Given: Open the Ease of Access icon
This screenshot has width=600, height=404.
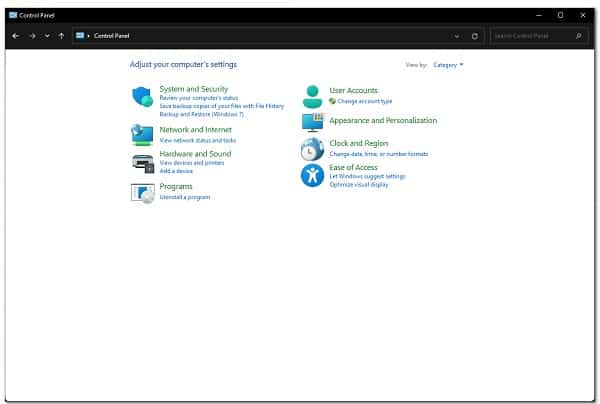Looking at the screenshot, I should coord(312,176).
